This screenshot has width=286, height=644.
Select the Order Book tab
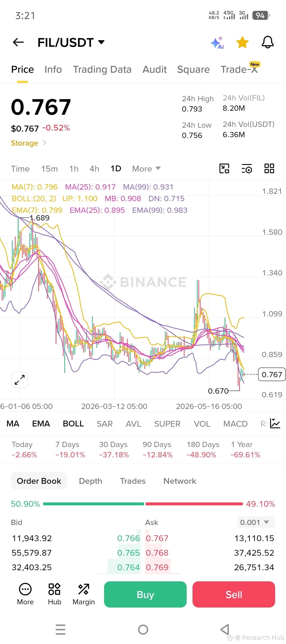[x=39, y=481]
